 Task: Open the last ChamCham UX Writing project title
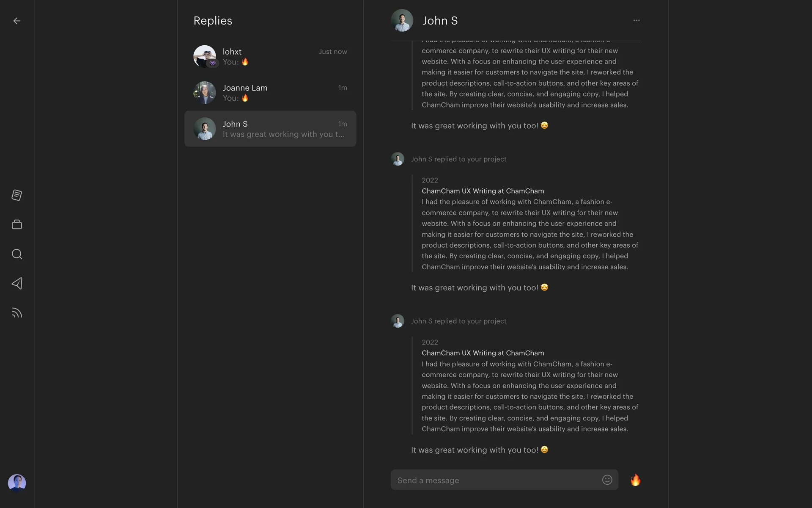[x=483, y=353]
